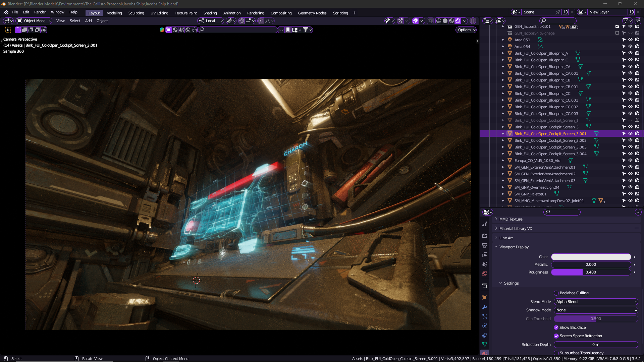Click Viewport Display Color swatch
This screenshot has height=362, width=644.
click(x=591, y=257)
